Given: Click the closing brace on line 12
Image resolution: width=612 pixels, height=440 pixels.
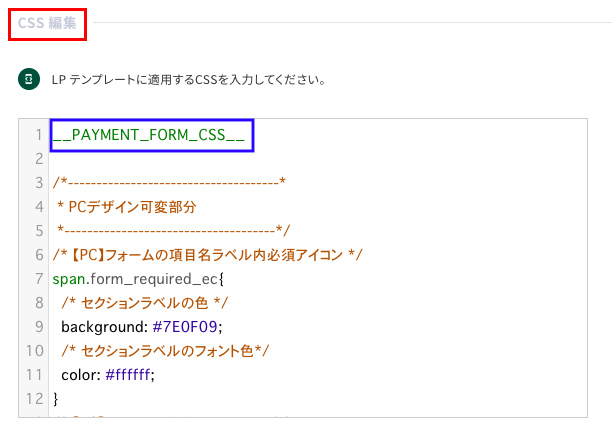Looking at the screenshot, I should (x=55, y=399).
